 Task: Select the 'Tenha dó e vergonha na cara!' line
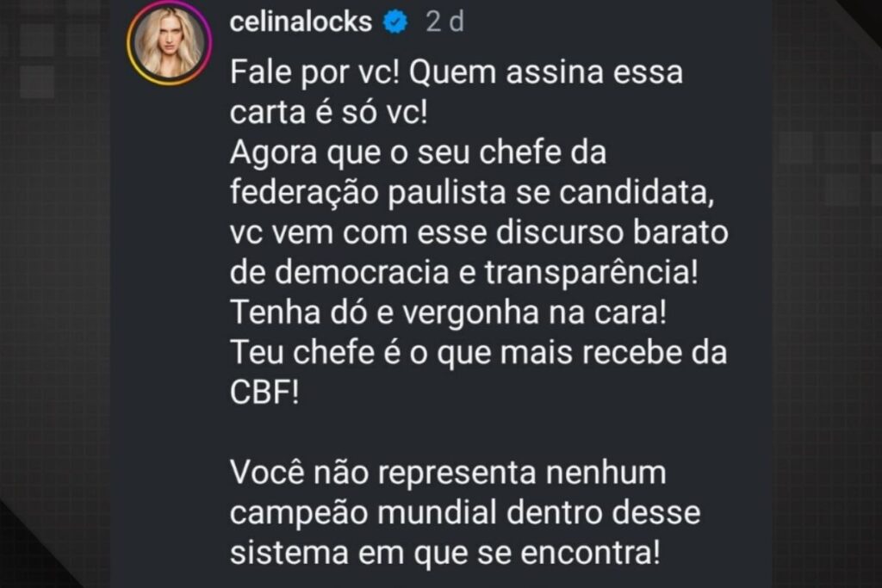[x=448, y=312]
